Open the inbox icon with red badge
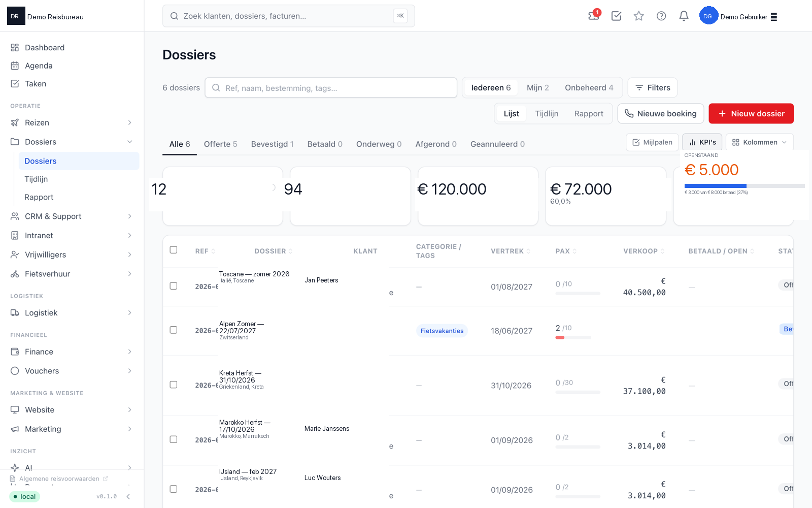 click(594, 16)
